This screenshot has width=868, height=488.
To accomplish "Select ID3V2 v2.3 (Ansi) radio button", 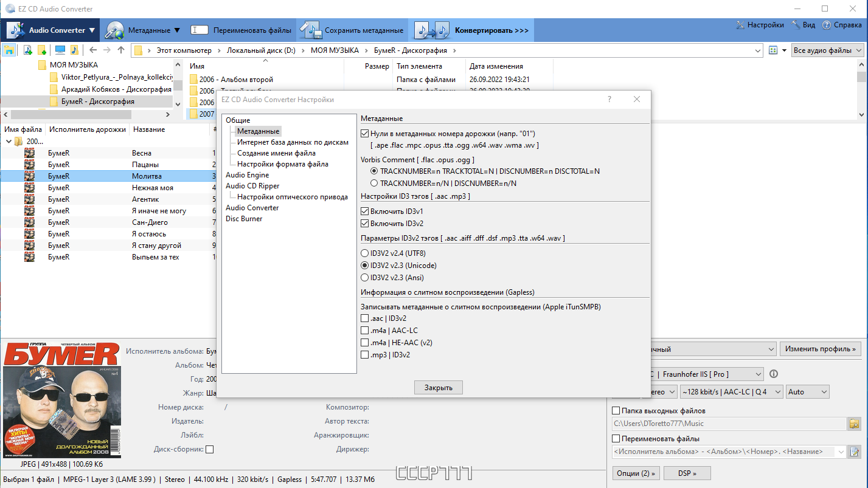I will tap(365, 278).
